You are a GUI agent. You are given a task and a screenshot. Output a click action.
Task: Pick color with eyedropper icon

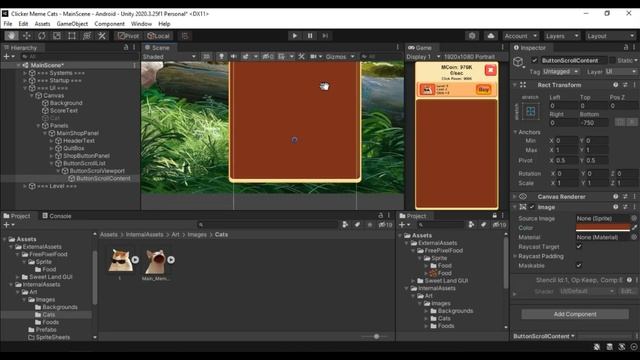click(x=634, y=228)
